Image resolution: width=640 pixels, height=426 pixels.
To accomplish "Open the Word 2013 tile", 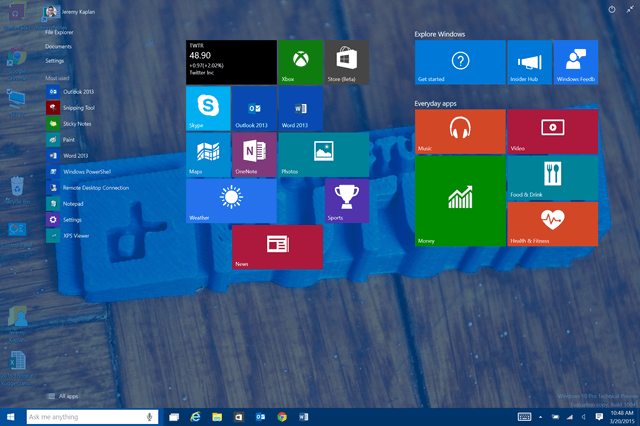I will (x=300, y=109).
